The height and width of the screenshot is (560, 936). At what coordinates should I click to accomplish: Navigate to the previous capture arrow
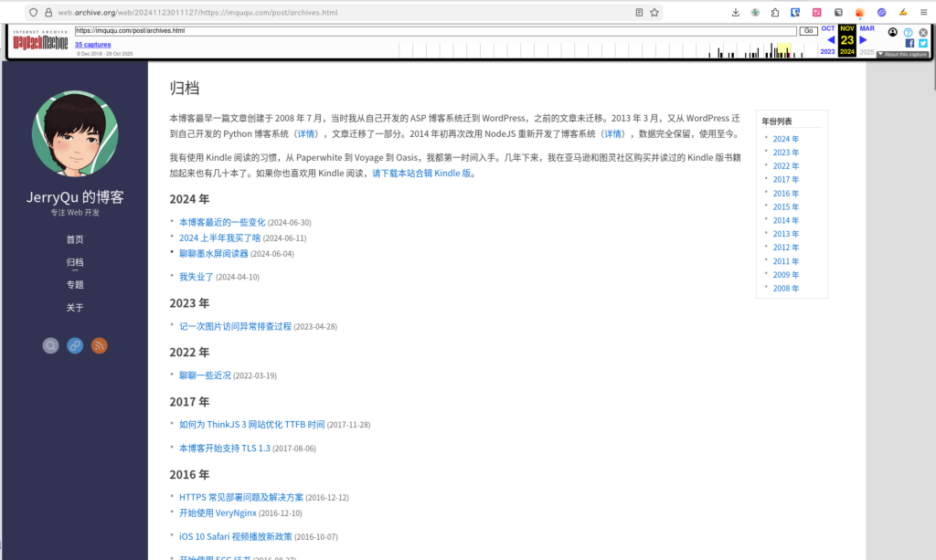point(830,40)
